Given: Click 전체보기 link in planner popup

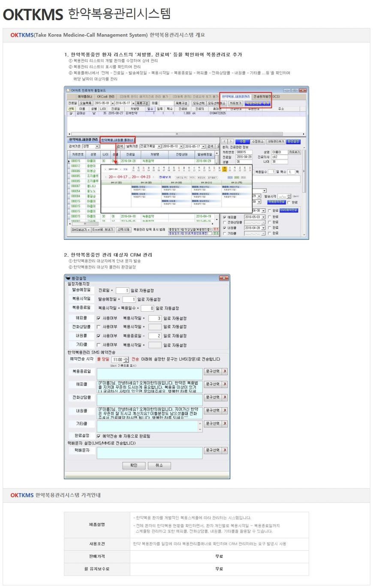Looking at the screenshot, I should tap(165, 177).
